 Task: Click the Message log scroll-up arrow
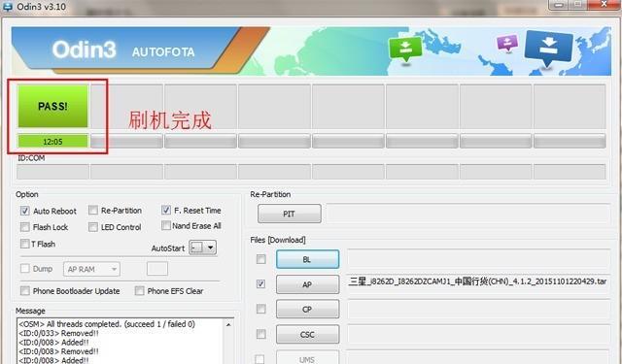(x=228, y=324)
